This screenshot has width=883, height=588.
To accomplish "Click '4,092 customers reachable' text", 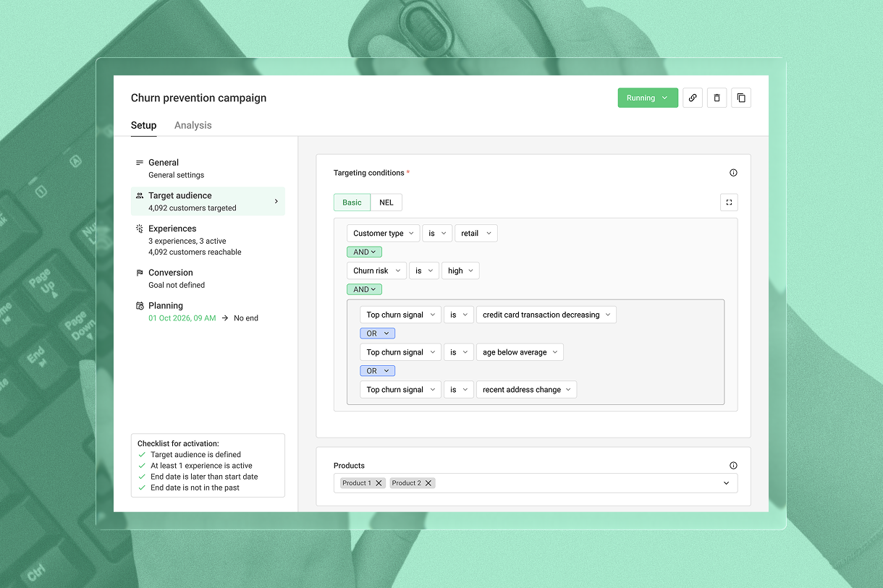I will (x=195, y=252).
